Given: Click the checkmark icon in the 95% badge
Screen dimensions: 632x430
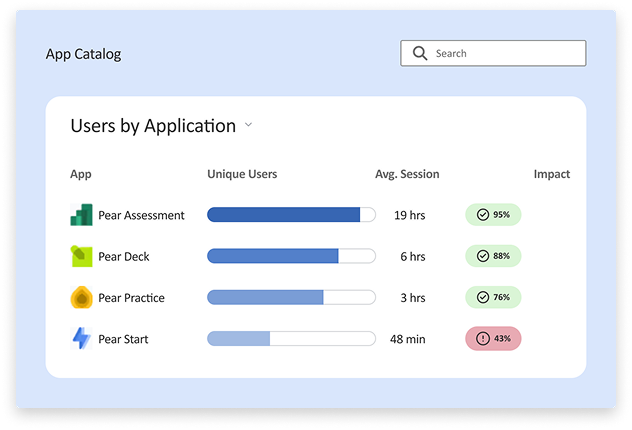Looking at the screenshot, I should [483, 215].
